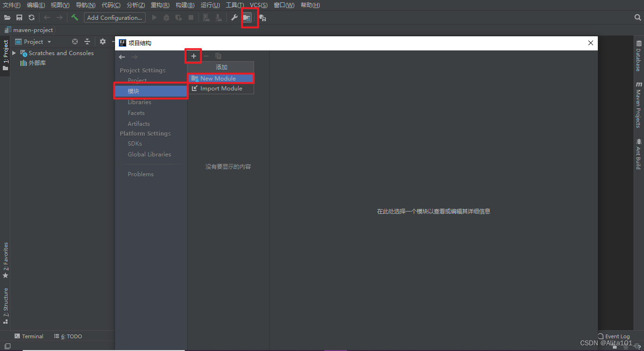The image size is (644, 351).
Task: Click the Scroll from Source target icon
Action: (x=74, y=41)
